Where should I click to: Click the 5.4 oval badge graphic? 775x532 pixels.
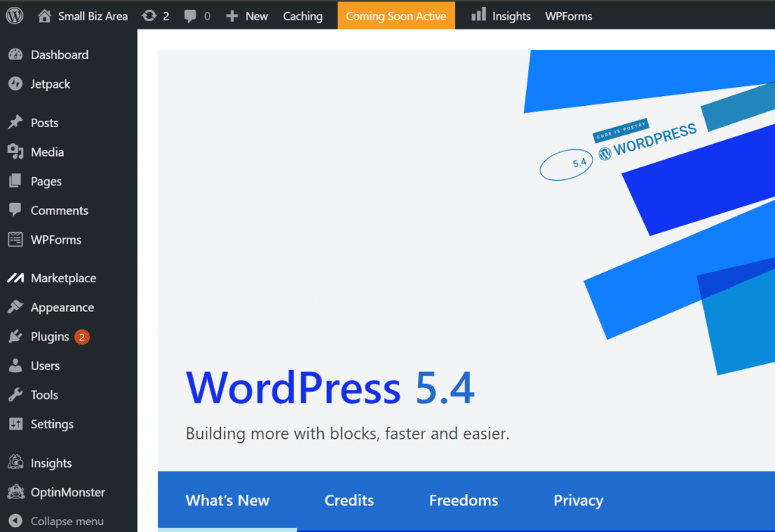pyautogui.click(x=566, y=165)
